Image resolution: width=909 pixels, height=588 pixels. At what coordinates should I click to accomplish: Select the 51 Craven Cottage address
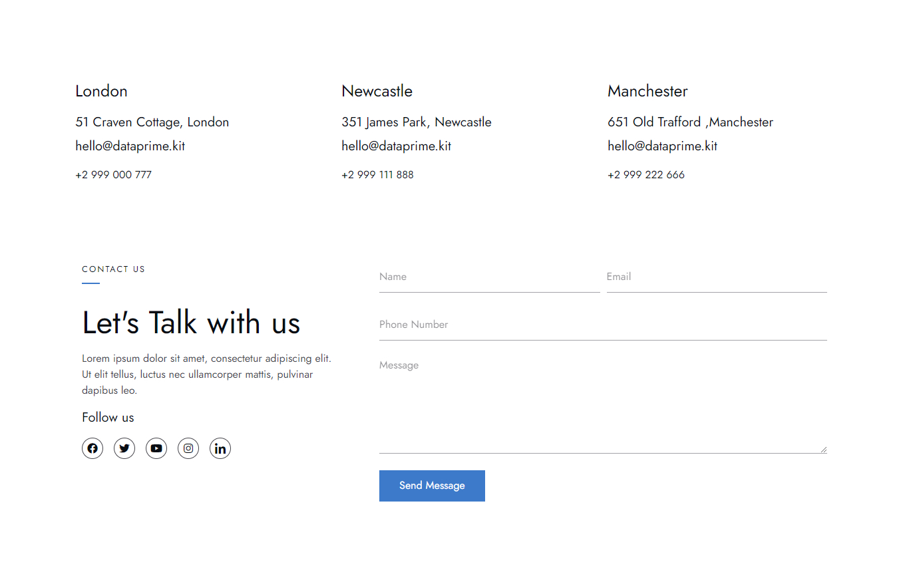click(x=152, y=122)
